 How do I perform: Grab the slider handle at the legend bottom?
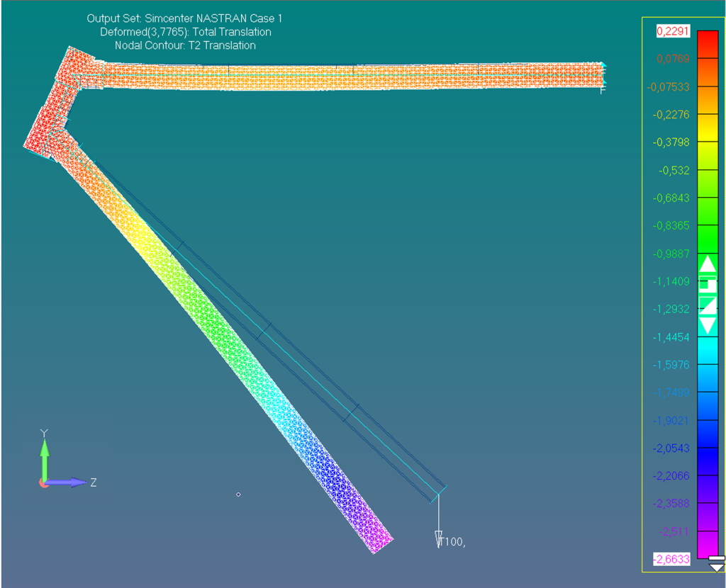pos(717,564)
